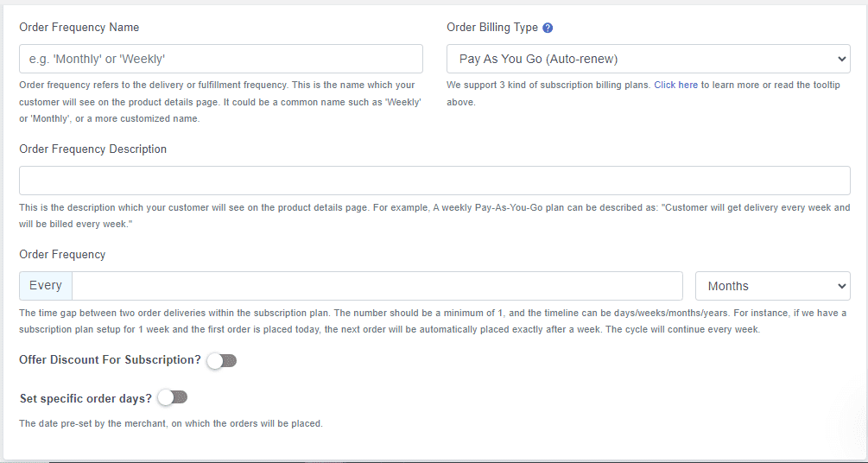This screenshot has width=868, height=463.
Task: Click the 'Offer Discount For Subscription?' label text
Action: coord(111,360)
